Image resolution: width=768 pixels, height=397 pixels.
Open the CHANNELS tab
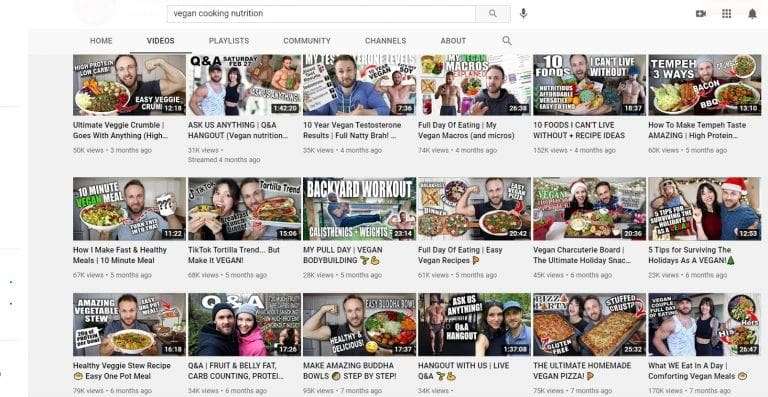(385, 41)
